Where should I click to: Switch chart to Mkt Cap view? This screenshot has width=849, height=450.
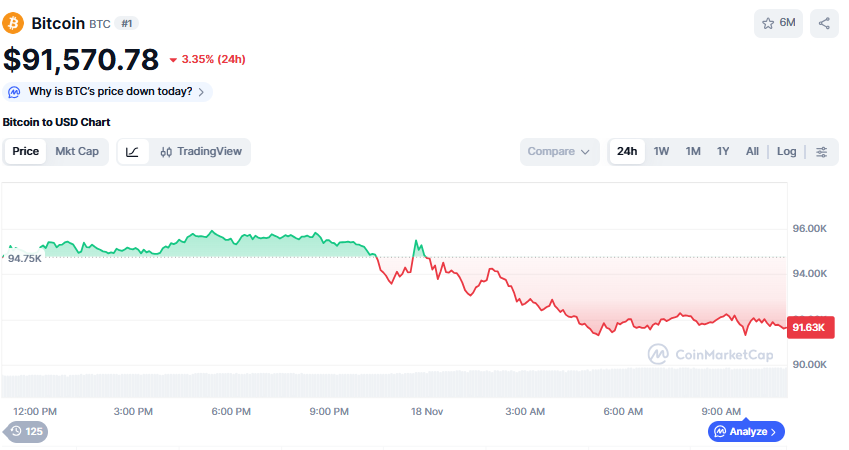[77, 152]
